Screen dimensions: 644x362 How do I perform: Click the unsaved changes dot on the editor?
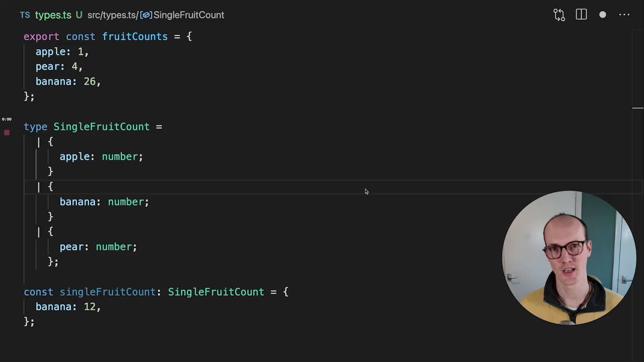[603, 15]
